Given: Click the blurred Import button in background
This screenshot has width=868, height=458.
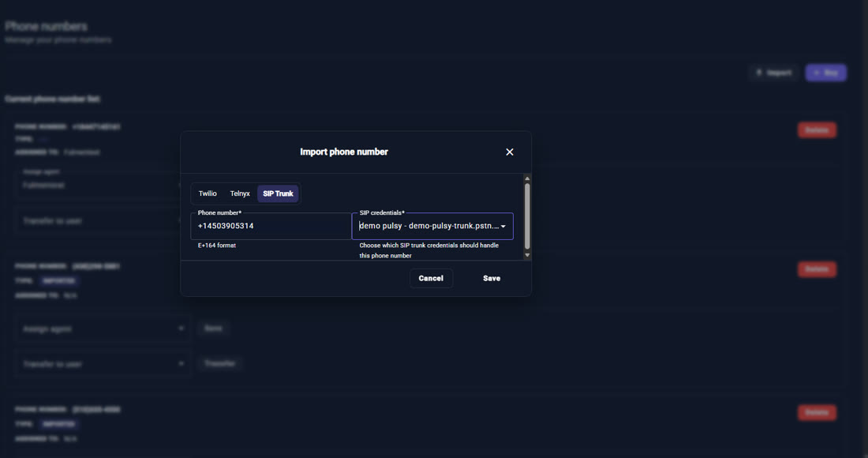Looking at the screenshot, I should (774, 73).
